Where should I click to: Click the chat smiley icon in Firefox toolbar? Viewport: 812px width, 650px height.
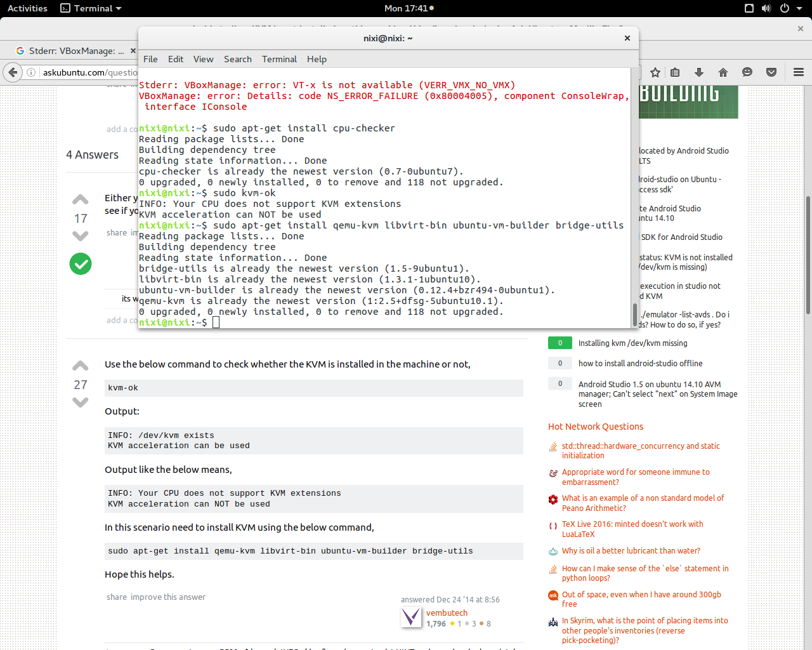[747, 72]
